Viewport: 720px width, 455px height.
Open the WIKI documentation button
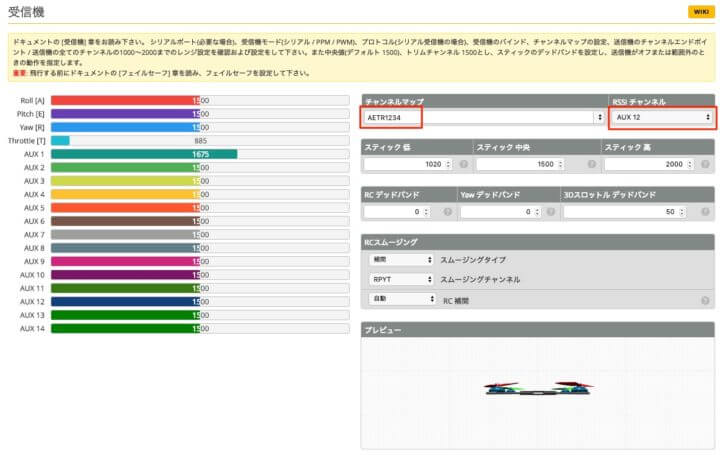[698, 11]
